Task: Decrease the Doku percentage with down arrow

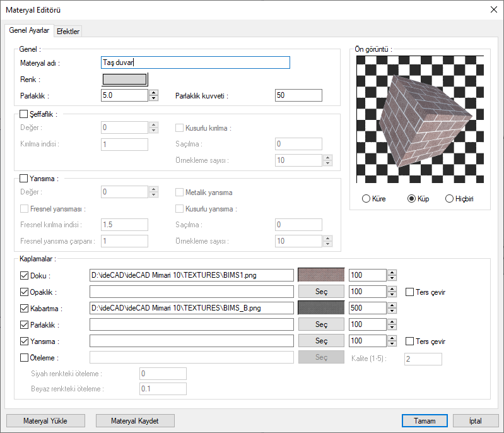Action: (392, 278)
